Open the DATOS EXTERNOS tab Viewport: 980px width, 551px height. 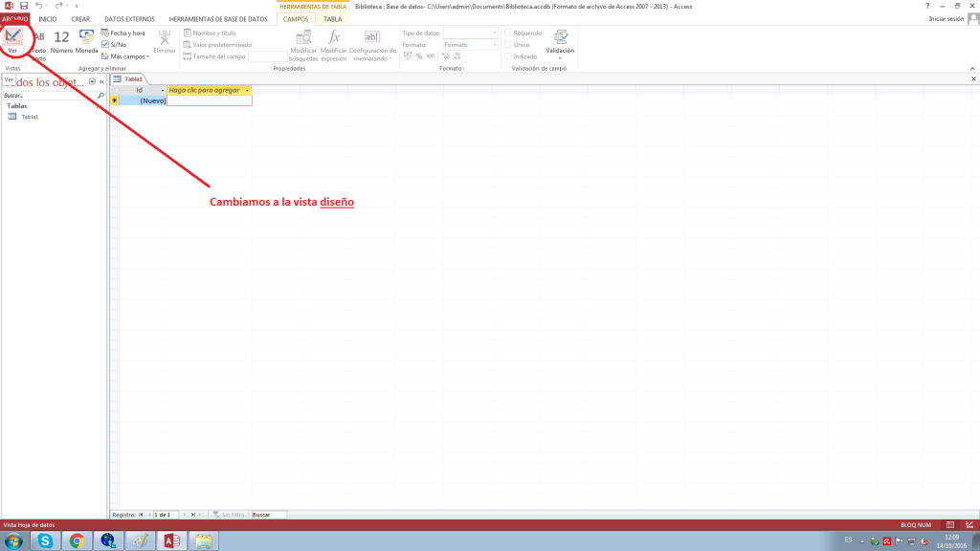tap(129, 19)
